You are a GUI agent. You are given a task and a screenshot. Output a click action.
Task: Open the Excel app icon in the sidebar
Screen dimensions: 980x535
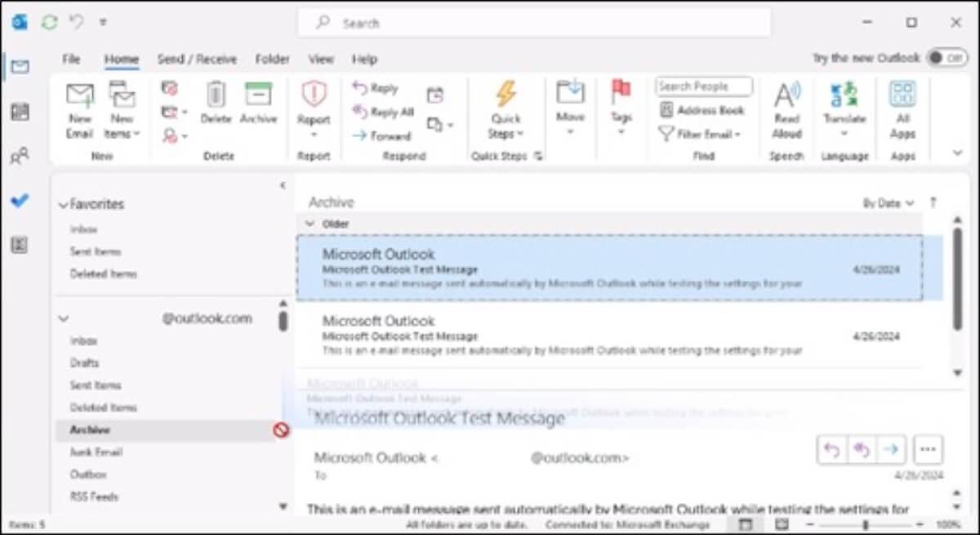point(20,246)
